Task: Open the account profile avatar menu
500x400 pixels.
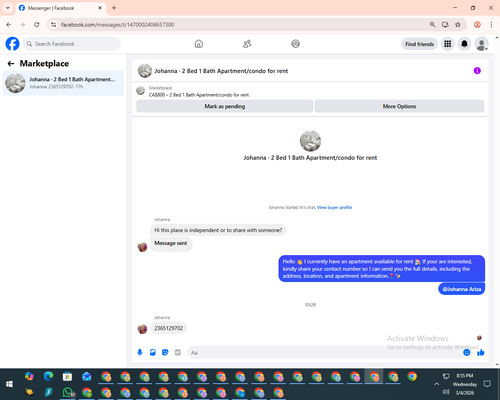Action: tap(481, 44)
